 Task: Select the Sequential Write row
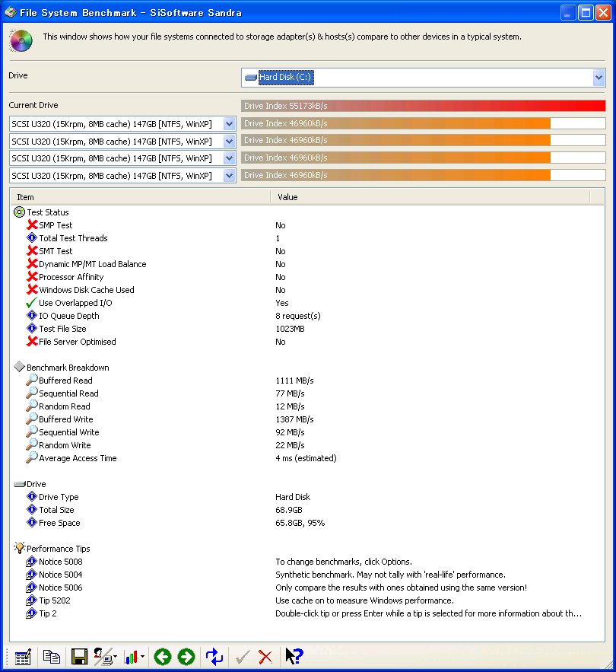click(x=306, y=432)
